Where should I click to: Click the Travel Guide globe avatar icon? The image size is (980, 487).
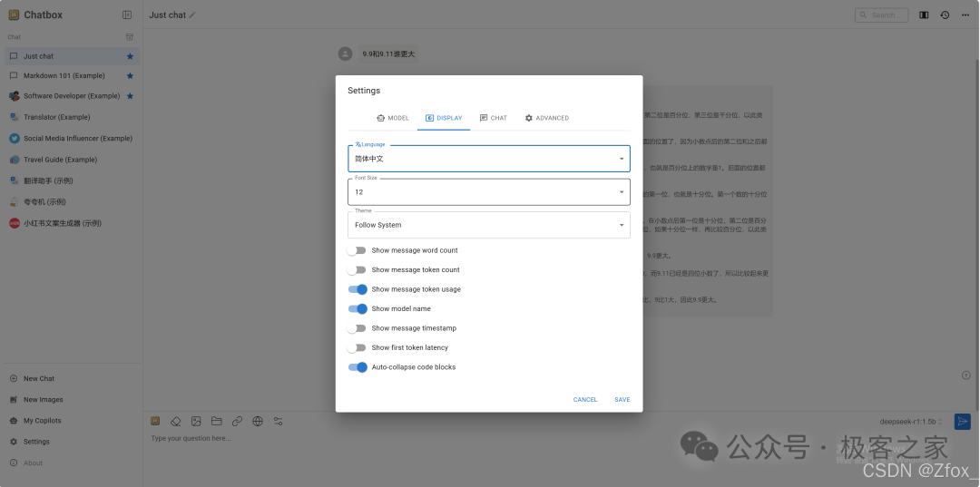pyautogui.click(x=14, y=160)
